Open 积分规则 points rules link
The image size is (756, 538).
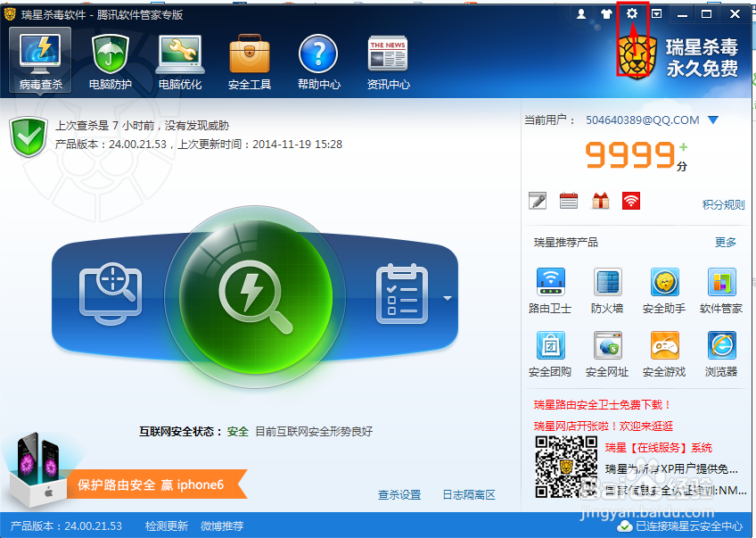(723, 204)
